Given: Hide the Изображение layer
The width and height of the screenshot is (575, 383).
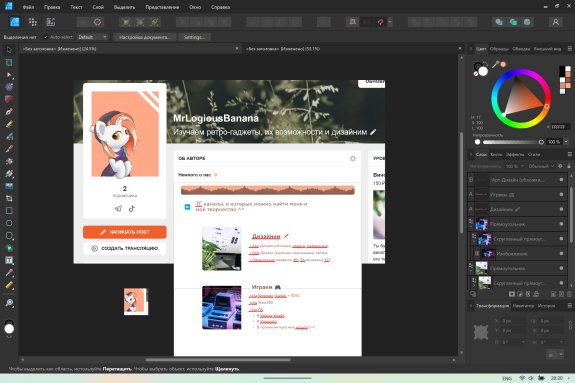Looking at the screenshot, I should click(x=561, y=253).
